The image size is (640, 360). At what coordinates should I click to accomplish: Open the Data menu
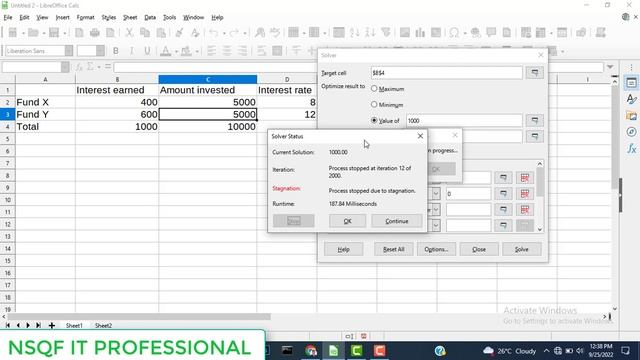[150, 18]
